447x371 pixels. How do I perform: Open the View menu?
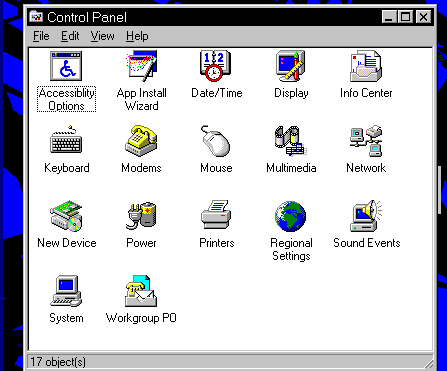(x=102, y=36)
